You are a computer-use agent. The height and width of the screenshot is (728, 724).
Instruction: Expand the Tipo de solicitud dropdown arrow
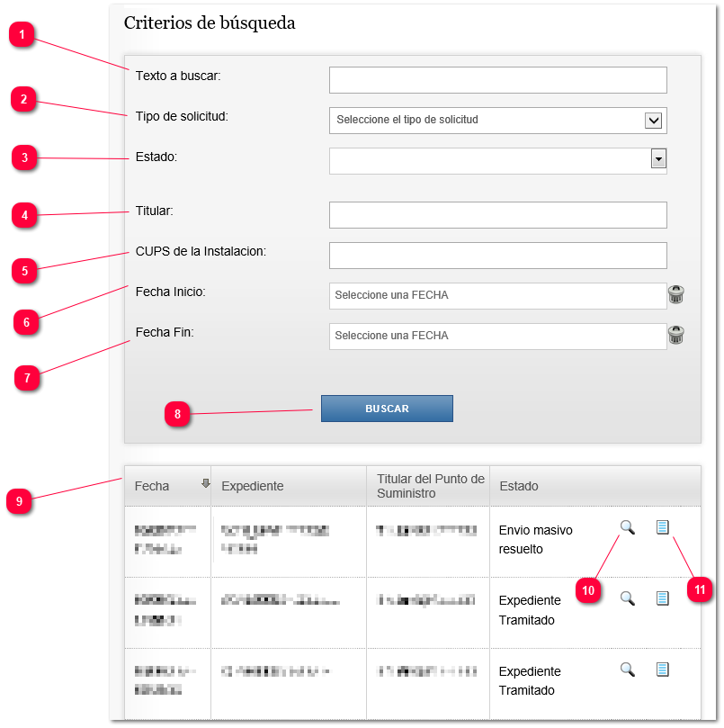653,121
